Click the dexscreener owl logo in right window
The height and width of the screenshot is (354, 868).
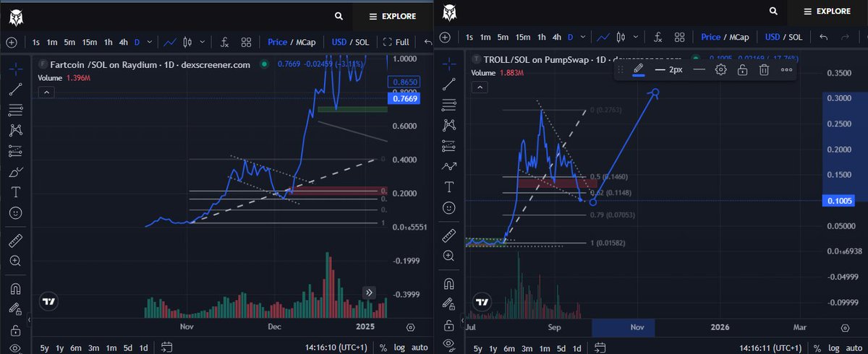(x=448, y=12)
